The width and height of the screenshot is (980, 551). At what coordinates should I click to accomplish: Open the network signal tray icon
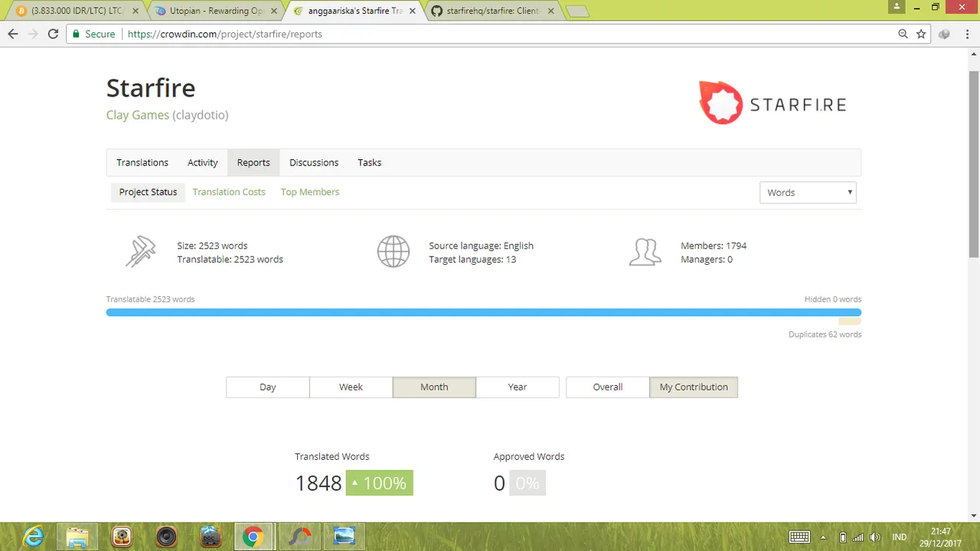(x=858, y=537)
